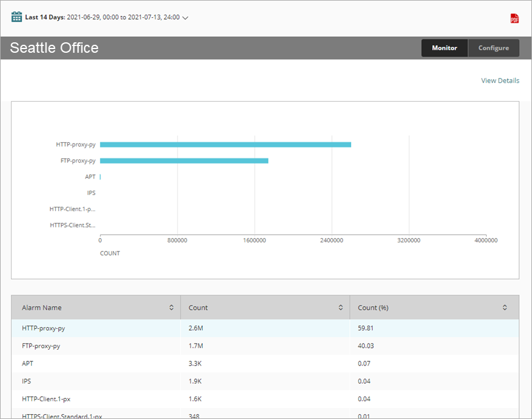Click the FTP-proxy-py chart bar
532x419 pixels.
click(x=184, y=161)
